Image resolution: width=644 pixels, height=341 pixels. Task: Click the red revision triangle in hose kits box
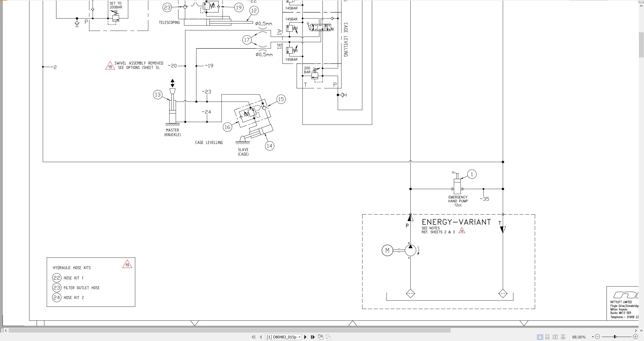pyautogui.click(x=127, y=265)
